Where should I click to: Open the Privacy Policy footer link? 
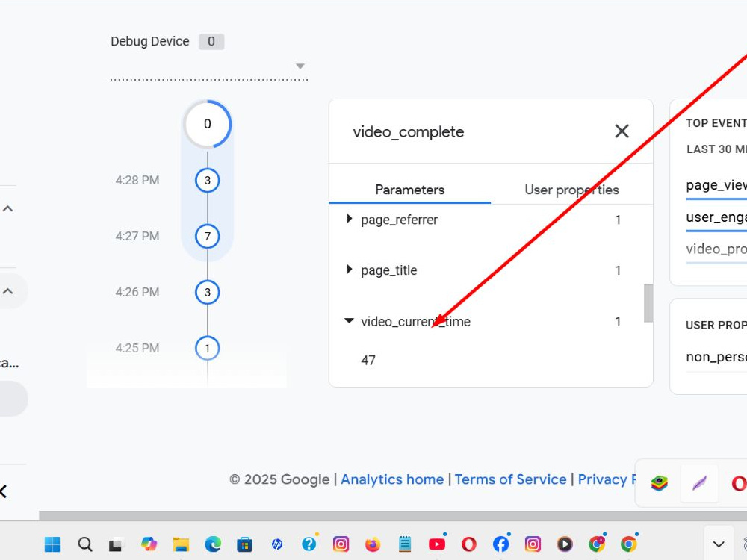(x=607, y=479)
